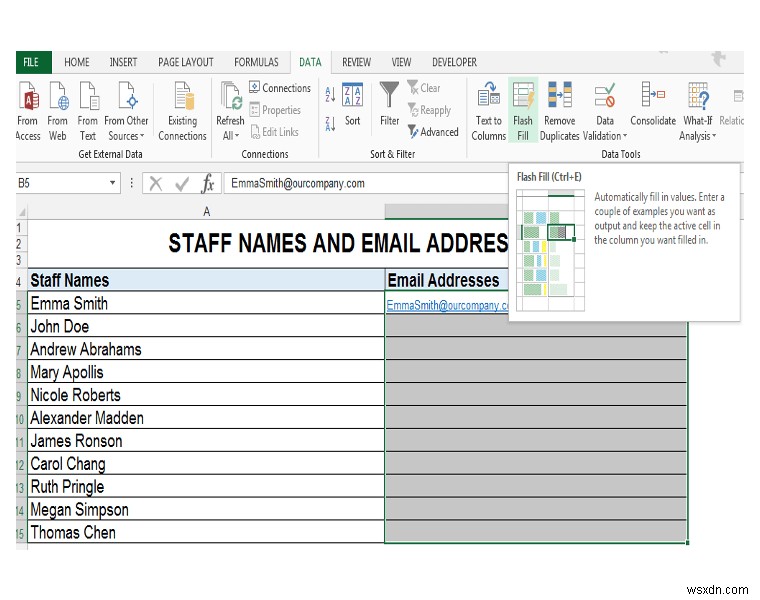Image resolution: width=760 pixels, height=600 pixels.
Task: Expand the Data Validation dropdown
Action: point(625,137)
